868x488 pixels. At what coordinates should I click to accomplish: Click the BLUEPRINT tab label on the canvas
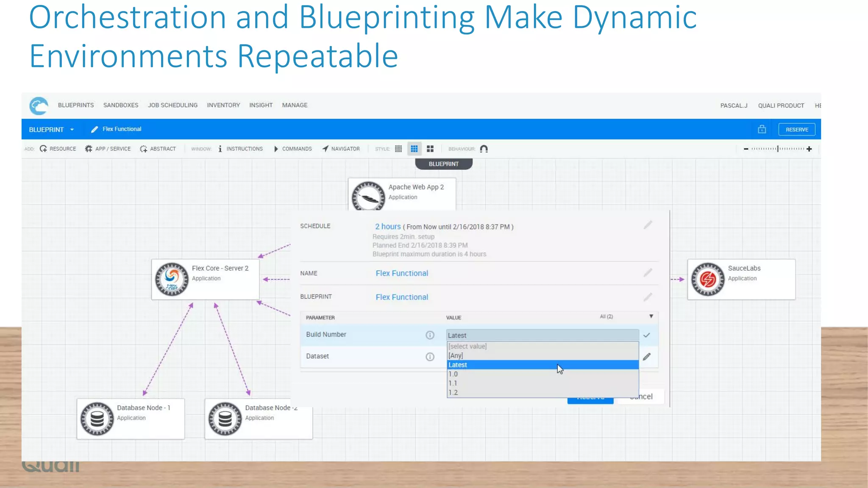(x=444, y=164)
